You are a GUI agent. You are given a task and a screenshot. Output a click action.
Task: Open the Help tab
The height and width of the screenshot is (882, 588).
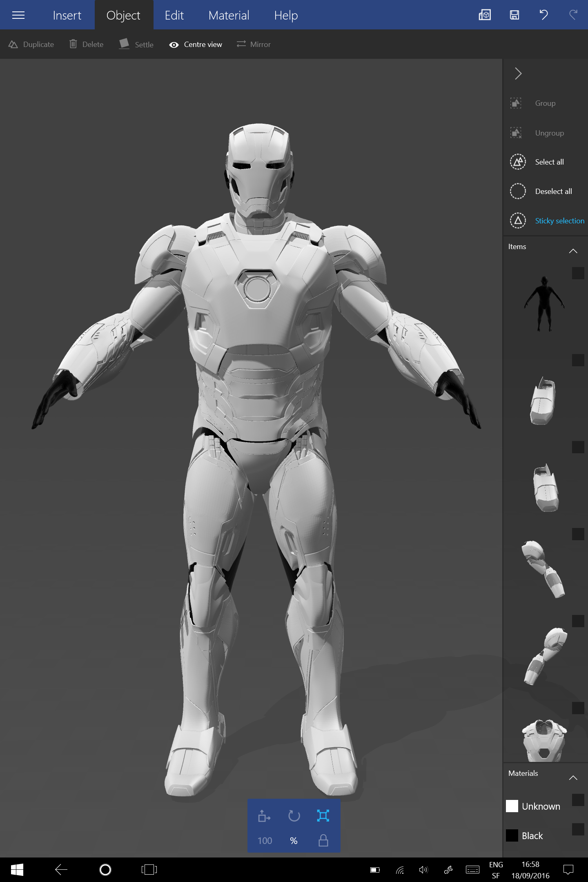point(286,15)
